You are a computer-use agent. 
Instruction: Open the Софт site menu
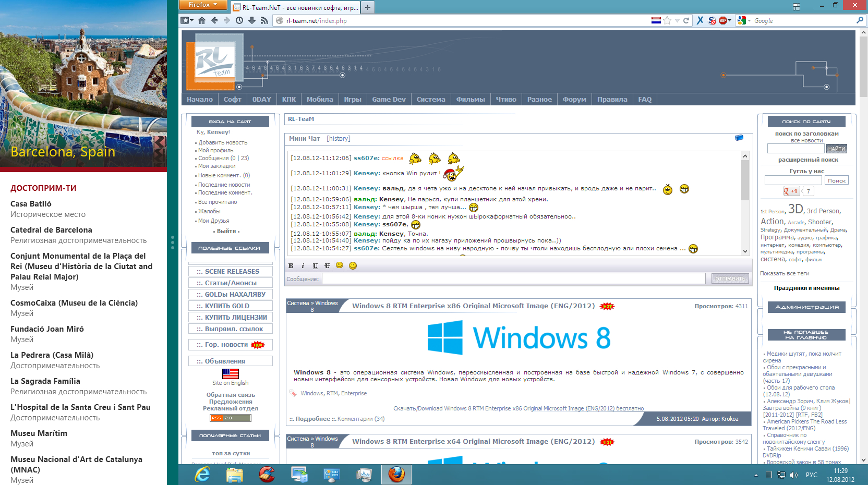[x=233, y=100]
